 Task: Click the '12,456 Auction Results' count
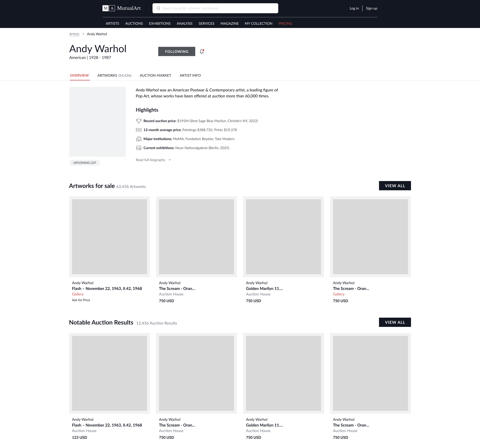156,323
